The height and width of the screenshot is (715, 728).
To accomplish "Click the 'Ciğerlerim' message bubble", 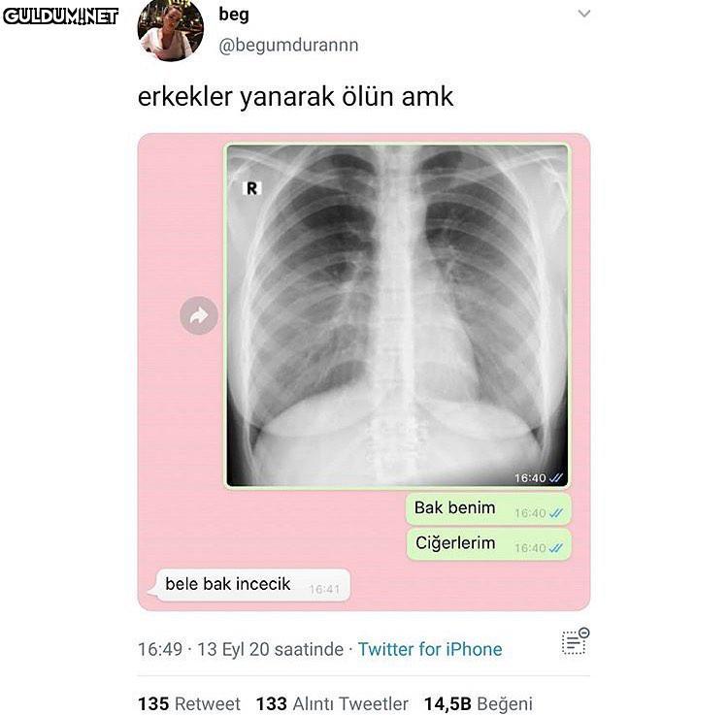I will (x=488, y=544).
